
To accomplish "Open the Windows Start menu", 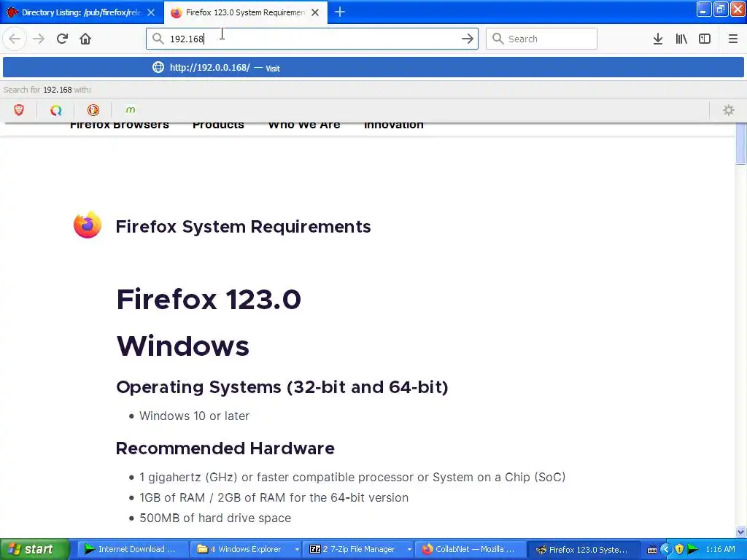I will pos(34,549).
